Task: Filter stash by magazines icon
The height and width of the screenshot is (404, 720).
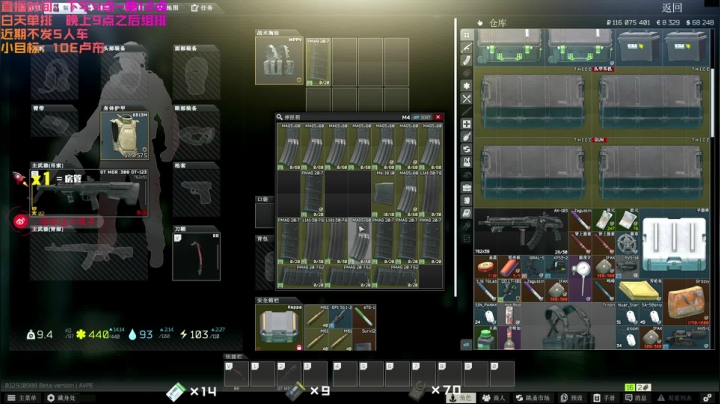Action: pyautogui.click(x=467, y=60)
